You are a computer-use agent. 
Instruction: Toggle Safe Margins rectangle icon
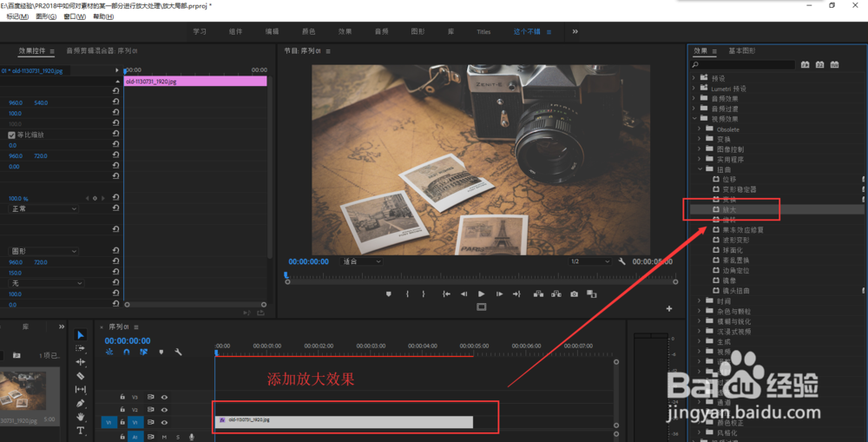coord(482,307)
